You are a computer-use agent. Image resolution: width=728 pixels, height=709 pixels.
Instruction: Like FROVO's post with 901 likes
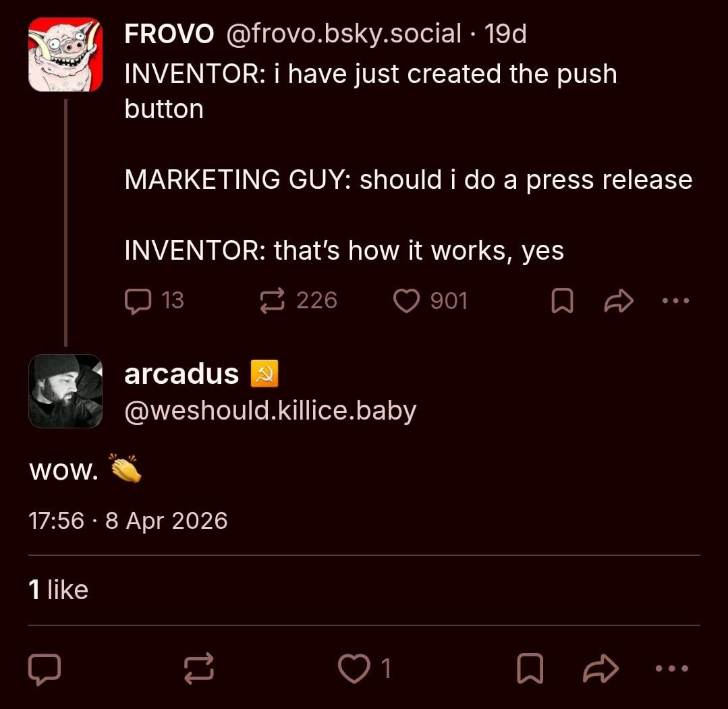[407, 301]
